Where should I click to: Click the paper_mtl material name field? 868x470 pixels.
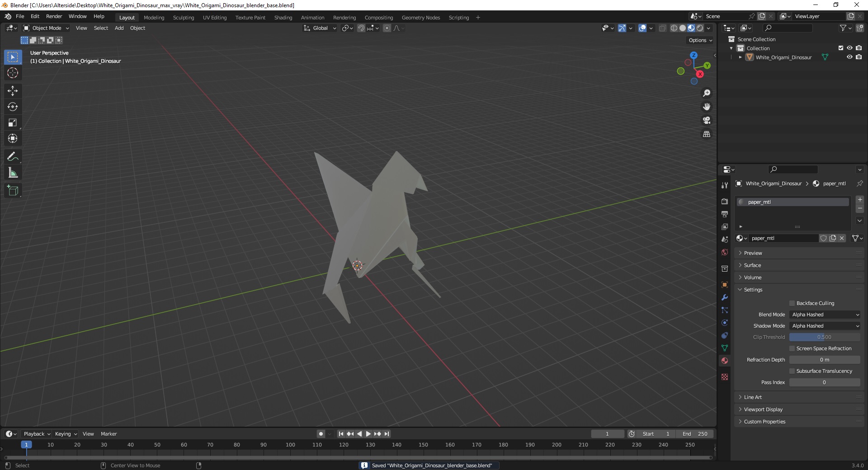point(784,238)
